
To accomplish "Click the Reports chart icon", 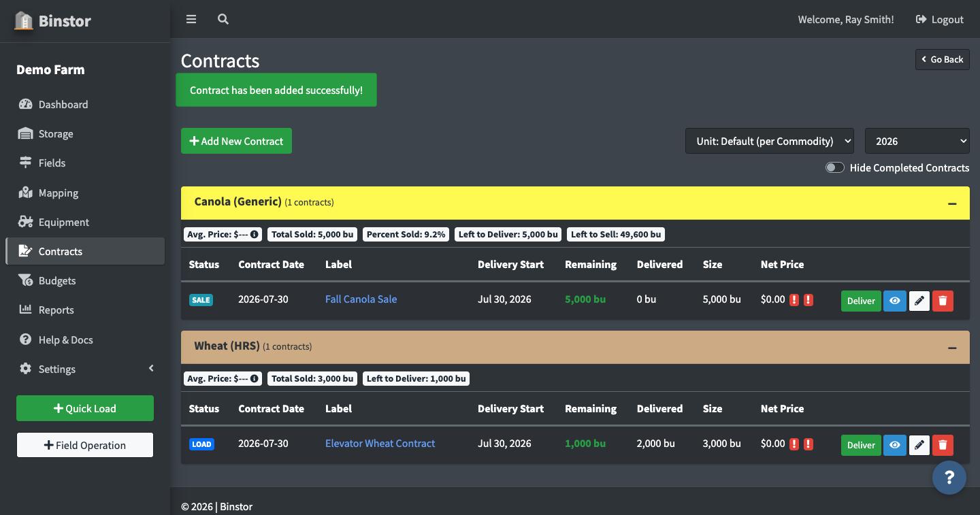I will 25,310.
